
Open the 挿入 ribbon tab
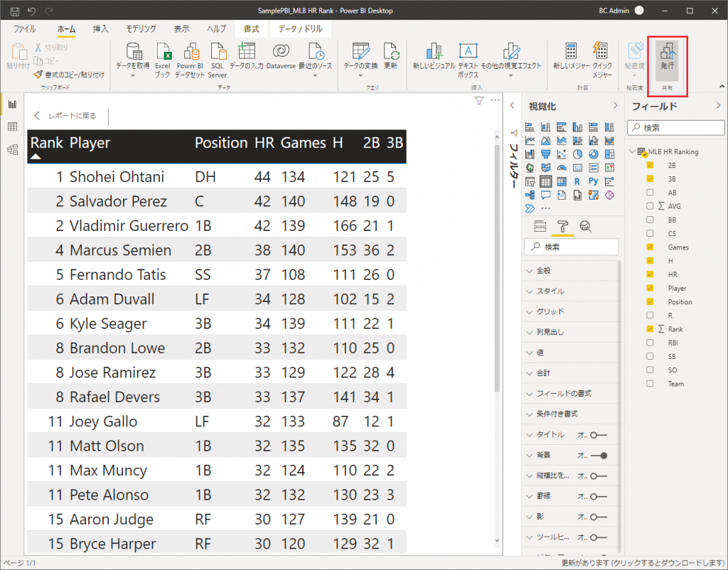pos(100,28)
